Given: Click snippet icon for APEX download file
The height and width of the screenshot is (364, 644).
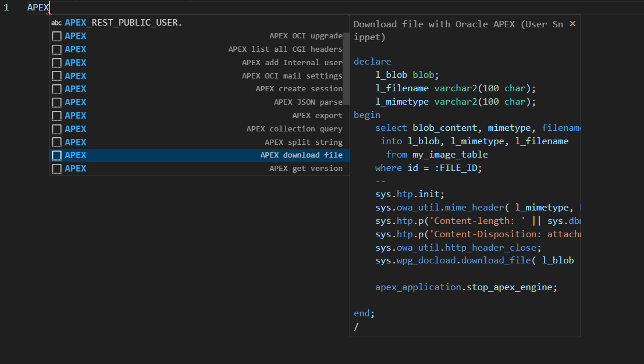Looking at the screenshot, I should point(56,155).
